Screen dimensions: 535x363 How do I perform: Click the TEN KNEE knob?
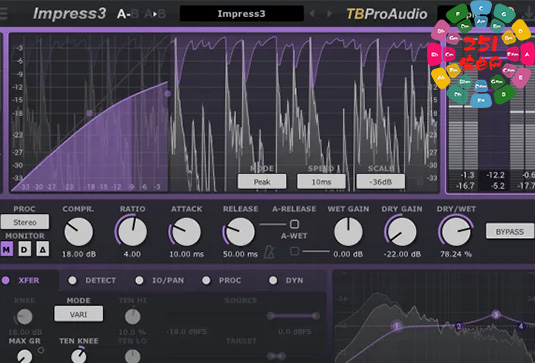point(78,356)
